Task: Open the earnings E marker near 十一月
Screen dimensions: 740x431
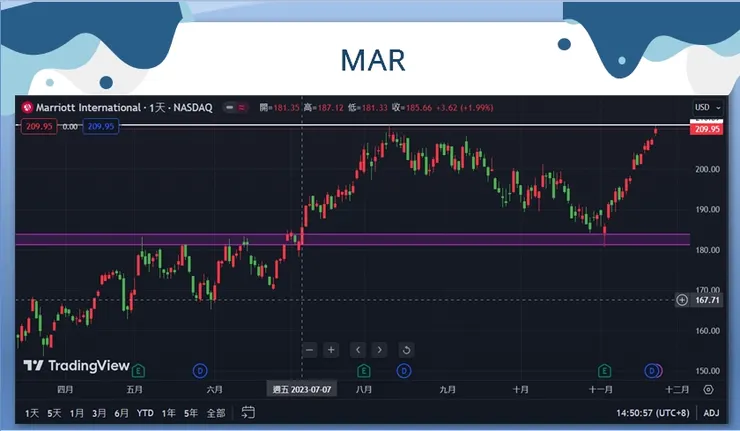Action: click(605, 371)
